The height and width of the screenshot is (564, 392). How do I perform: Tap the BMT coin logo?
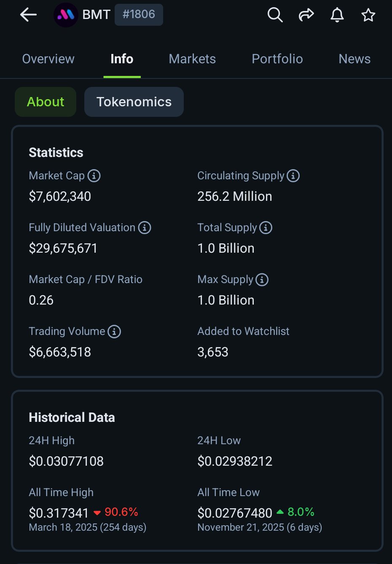tap(66, 15)
